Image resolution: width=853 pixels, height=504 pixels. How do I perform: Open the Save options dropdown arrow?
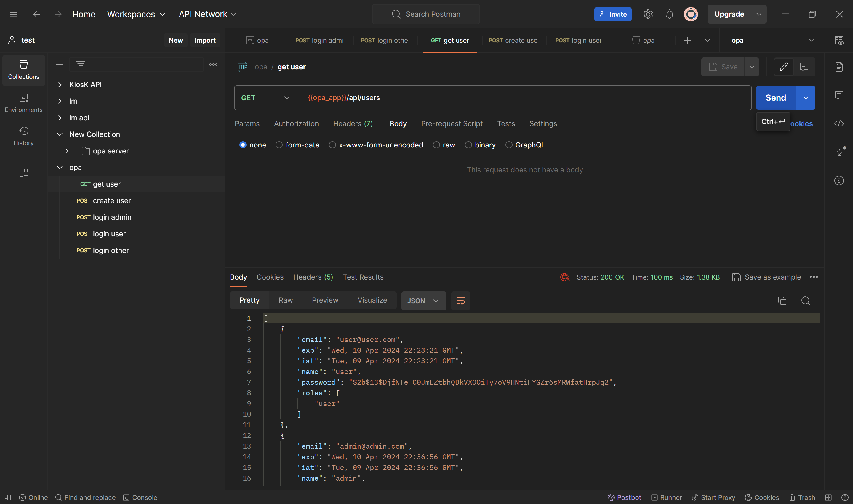click(x=751, y=67)
